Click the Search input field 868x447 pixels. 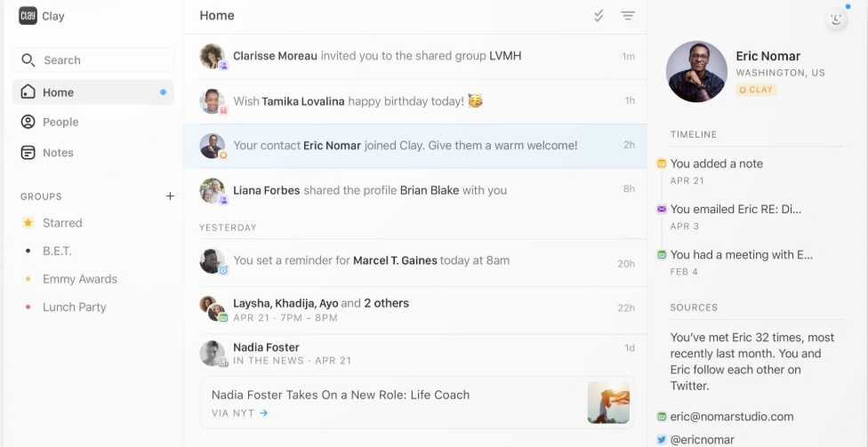[93, 60]
